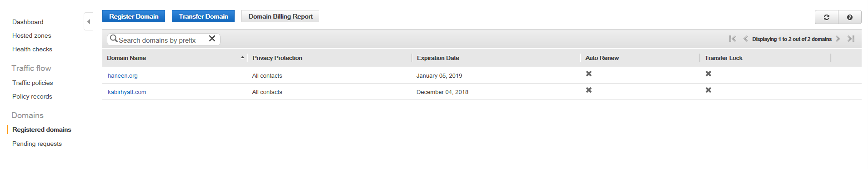
Task: Sort by Domain Name column arrow
Action: (242, 58)
